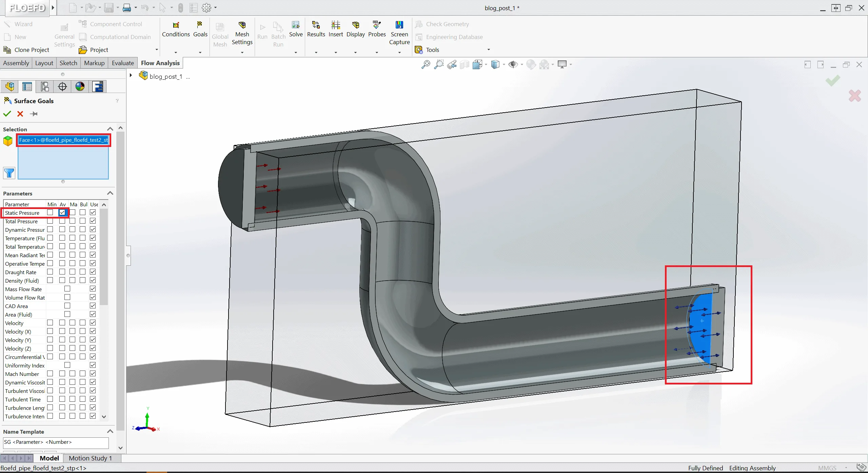Image resolution: width=868 pixels, height=473 pixels.
Task: Check Total Pressure average checkbox
Action: [62, 221]
